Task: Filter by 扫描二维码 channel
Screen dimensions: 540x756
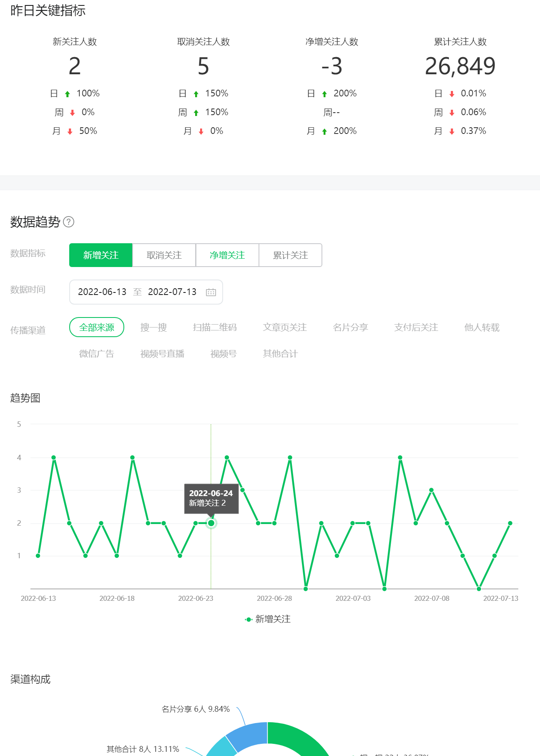Action: click(215, 328)
